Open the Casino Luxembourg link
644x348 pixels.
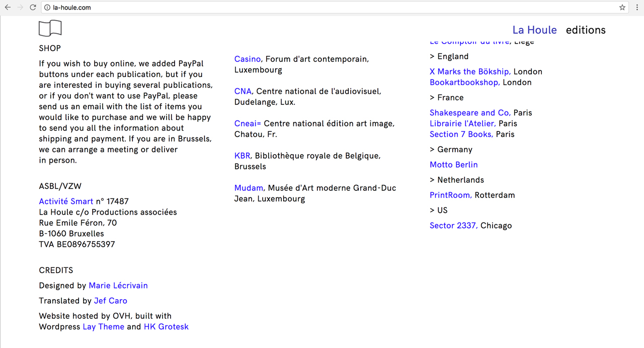[248, 59]
